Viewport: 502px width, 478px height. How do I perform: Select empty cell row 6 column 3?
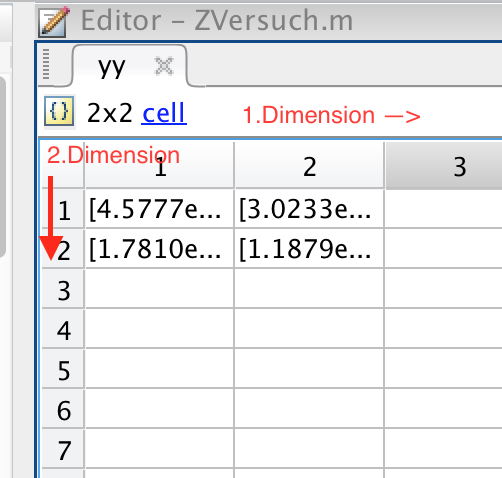444,409
